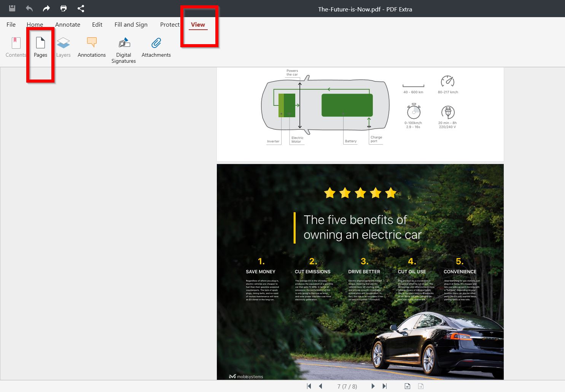Undo the last action
The height and width of the screenshot is (392, 565).
(x=29, y=8)
